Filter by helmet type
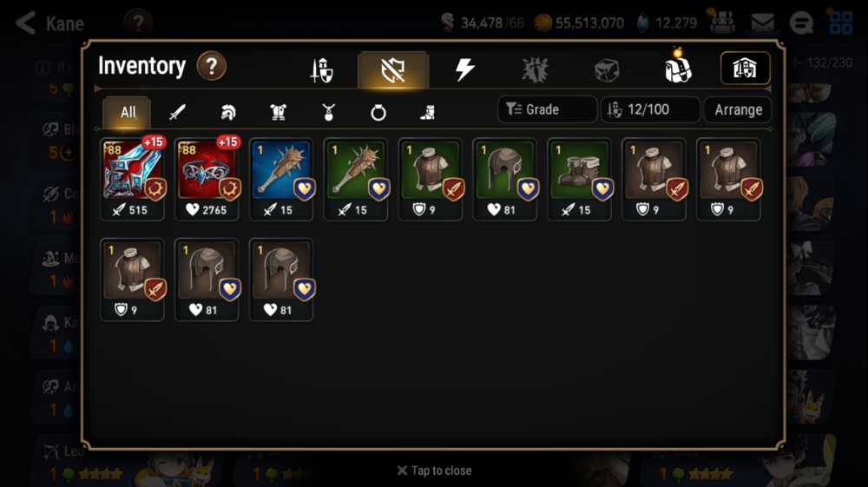868x487 pixels. (228, 112)
